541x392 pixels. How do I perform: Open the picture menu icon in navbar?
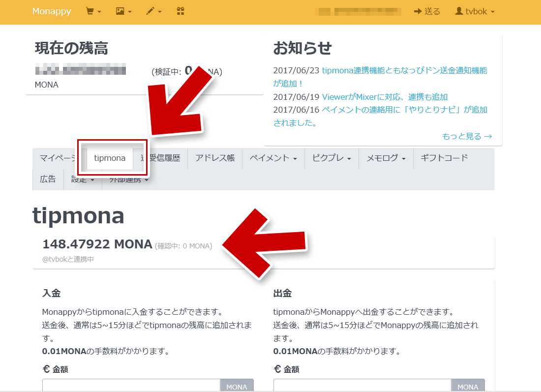tap(123, 11)
